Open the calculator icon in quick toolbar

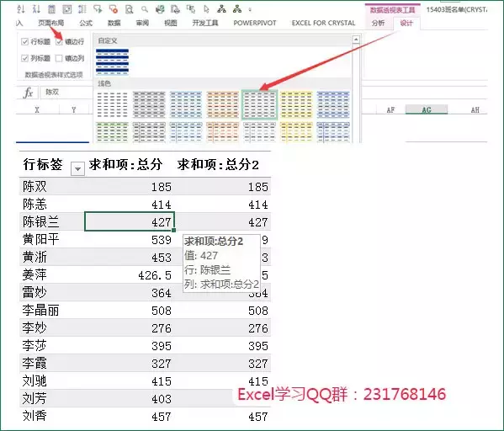(51, 9)
